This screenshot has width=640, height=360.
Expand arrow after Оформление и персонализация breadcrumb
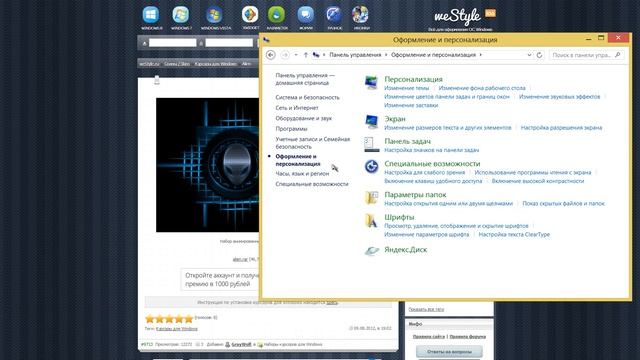click(481, 55)
